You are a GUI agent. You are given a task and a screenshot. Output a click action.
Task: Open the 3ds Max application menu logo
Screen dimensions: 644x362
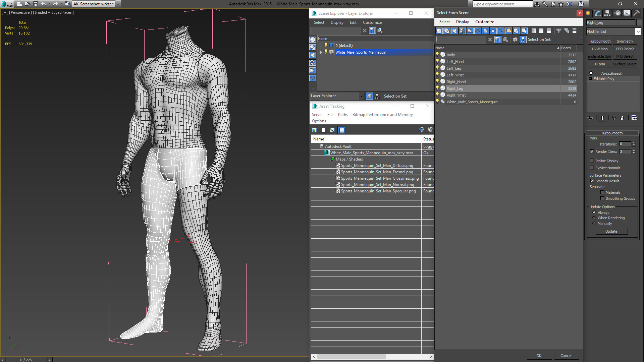[x=7, y=4]
